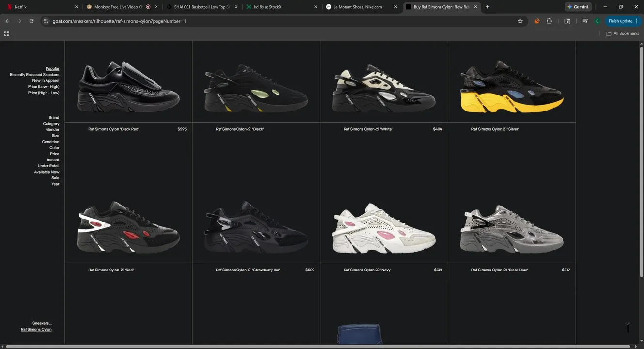Toggle the Sale filter

tap(55, 178)
